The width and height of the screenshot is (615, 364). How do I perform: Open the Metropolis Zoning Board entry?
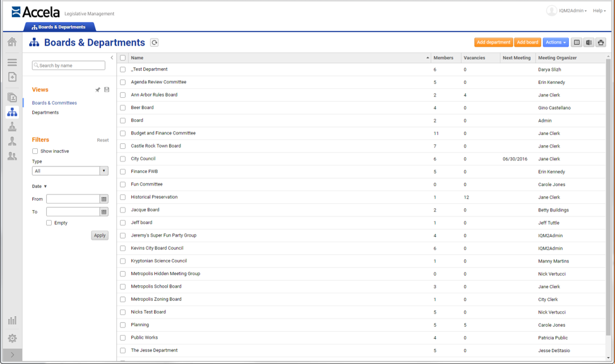tap(156, 300)
